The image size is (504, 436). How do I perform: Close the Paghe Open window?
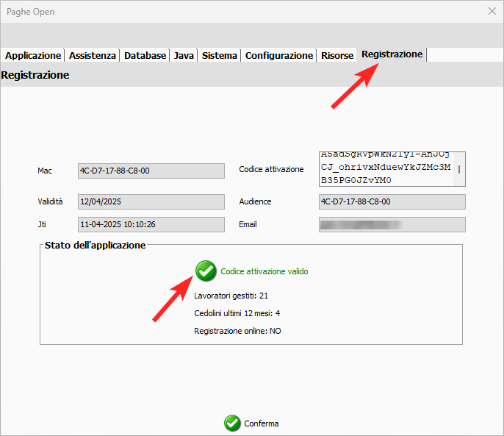(x=492, y=11)
